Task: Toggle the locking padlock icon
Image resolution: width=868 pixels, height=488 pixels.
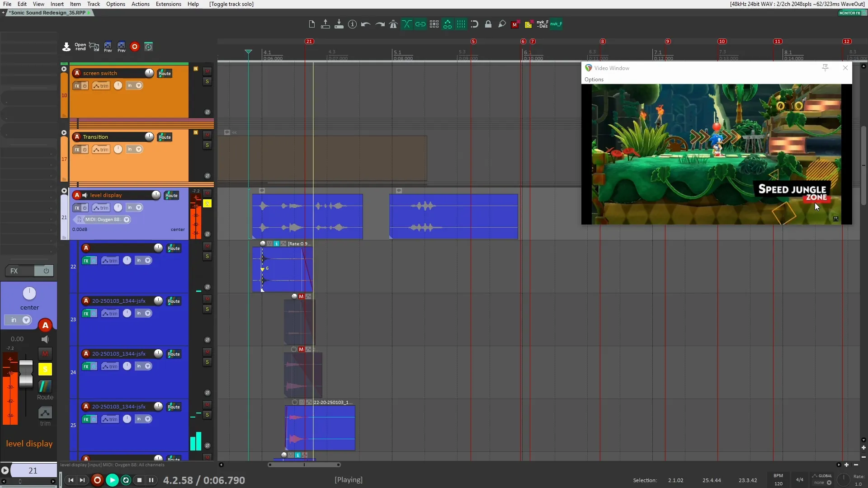Action: [488, 24]
